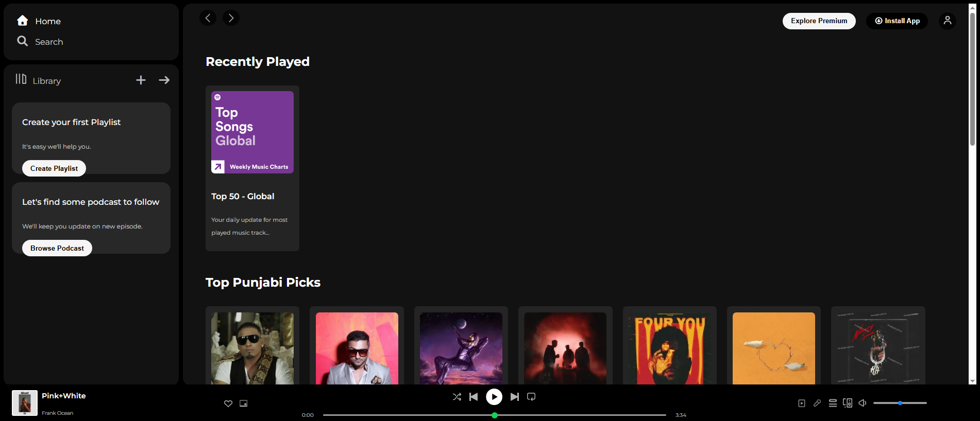
Task: Click the Pink+White song title
Action: point(64,396)
